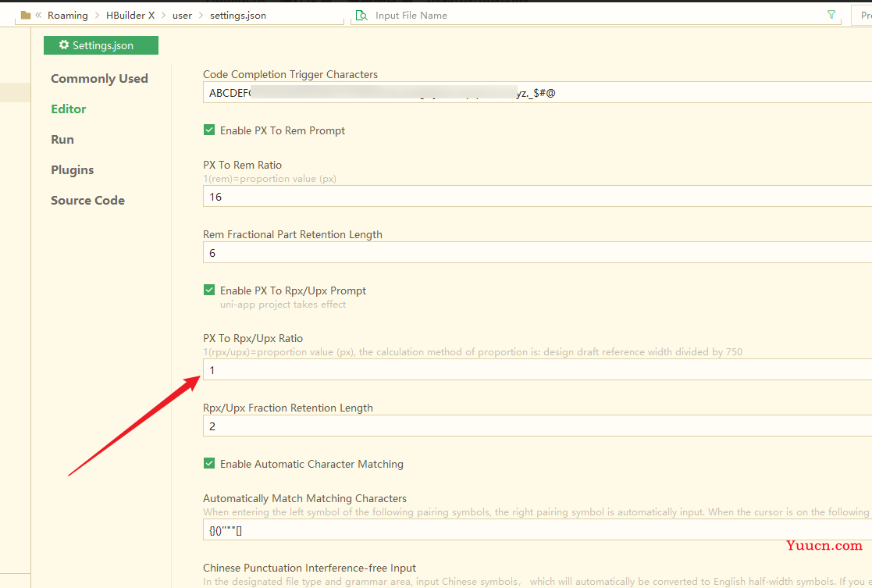Open the Source Code settings category
This screenshot has width=872, height=588.
(x=88, y=200)
